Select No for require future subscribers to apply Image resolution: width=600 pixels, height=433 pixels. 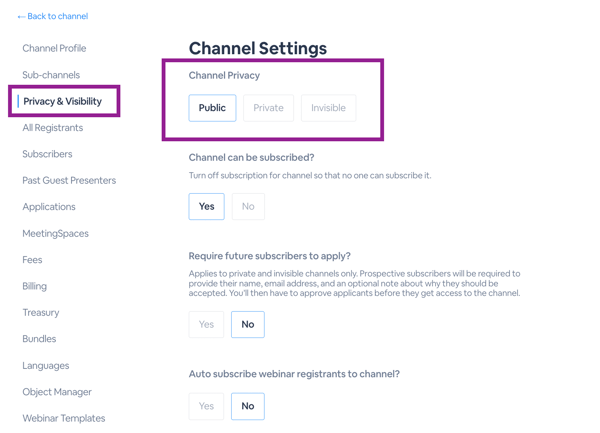(248, 324)
